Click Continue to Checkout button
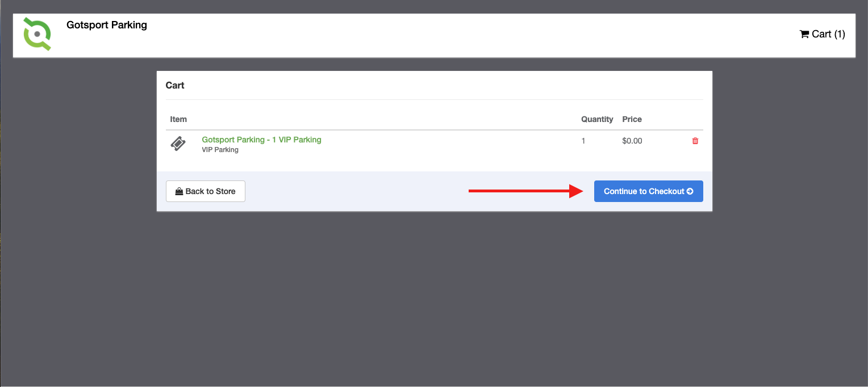This screenshot has height=387, width=868. click(x=648, y=191)
